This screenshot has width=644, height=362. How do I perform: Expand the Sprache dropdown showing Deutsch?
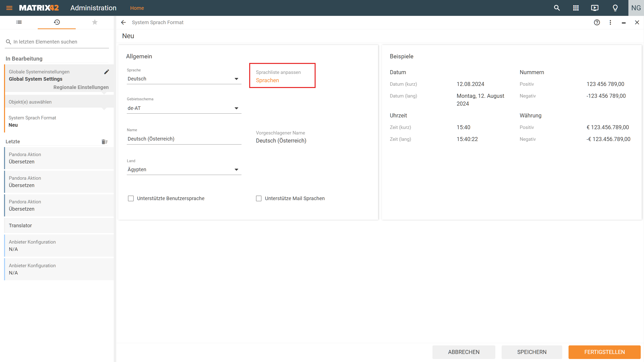click(x=184, y=79)
